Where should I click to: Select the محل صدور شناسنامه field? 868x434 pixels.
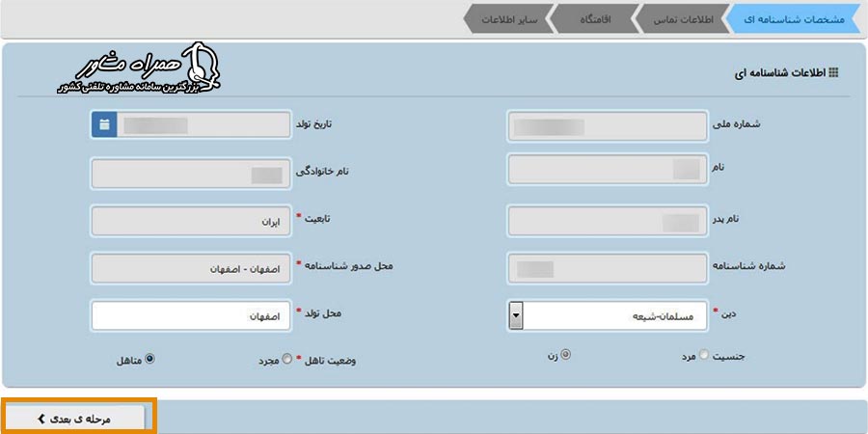pyautogui.click(x=191, y=268)
